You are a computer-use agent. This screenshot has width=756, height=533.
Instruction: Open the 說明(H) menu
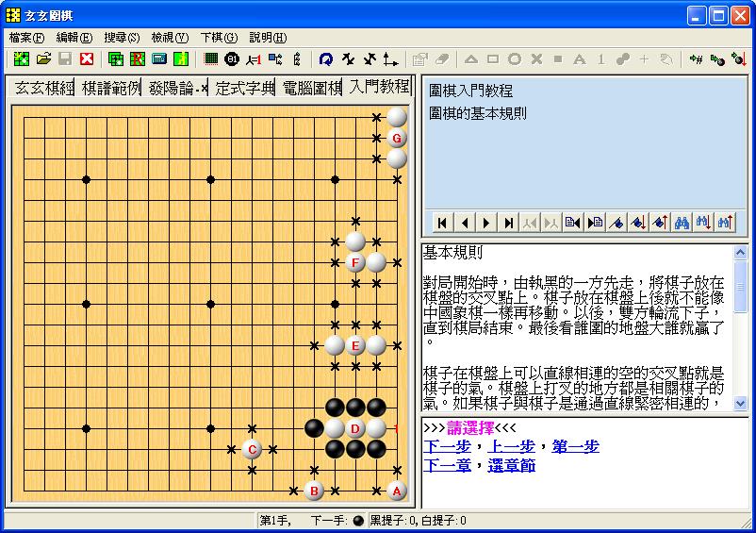point(268,38)
